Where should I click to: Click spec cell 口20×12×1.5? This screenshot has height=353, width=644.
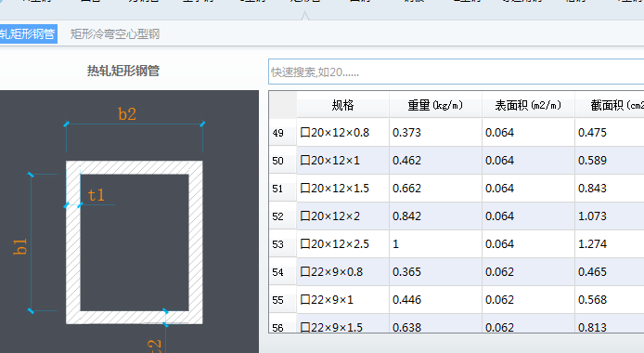(x=343, y=189)
